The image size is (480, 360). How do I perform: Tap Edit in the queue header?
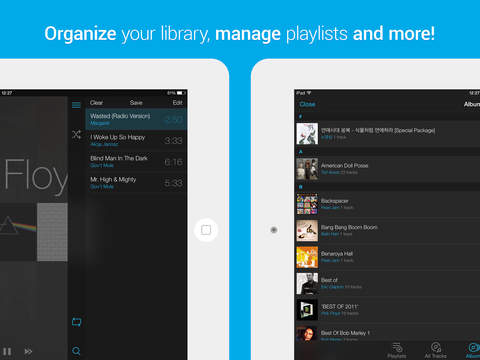(x=177, y=103)
